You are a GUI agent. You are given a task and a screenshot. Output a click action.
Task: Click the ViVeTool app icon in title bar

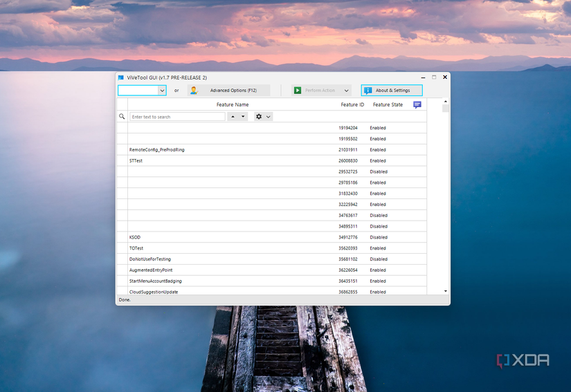[x=120, y=77]
